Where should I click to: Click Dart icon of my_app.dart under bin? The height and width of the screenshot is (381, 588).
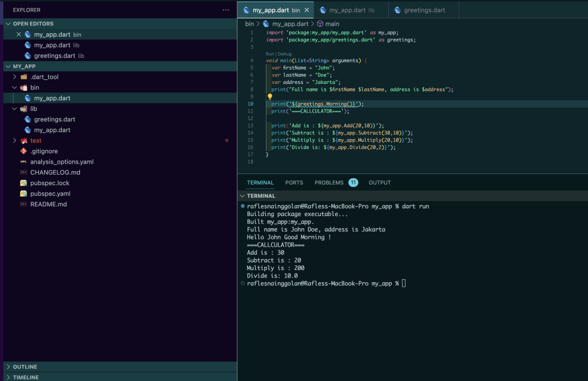(28, 98)
